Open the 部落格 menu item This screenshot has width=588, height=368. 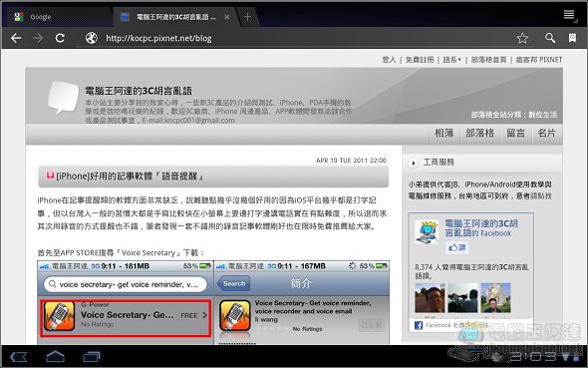click(480, 134)
